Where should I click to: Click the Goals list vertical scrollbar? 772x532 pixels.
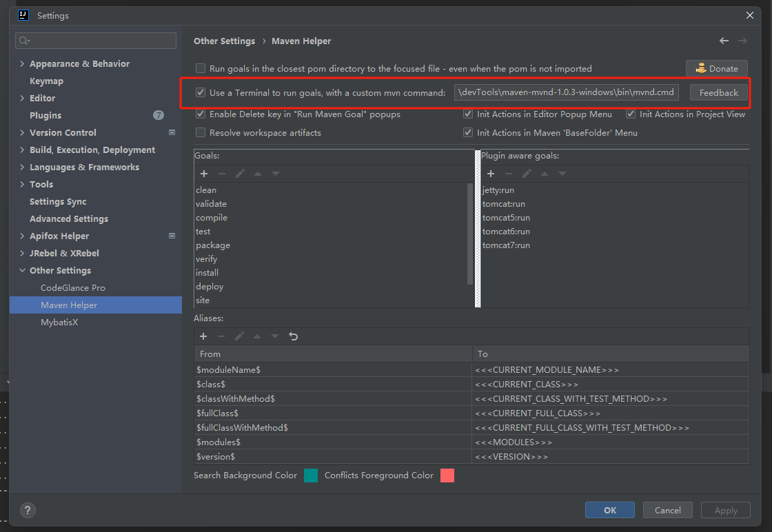click(x=469, y=234)
